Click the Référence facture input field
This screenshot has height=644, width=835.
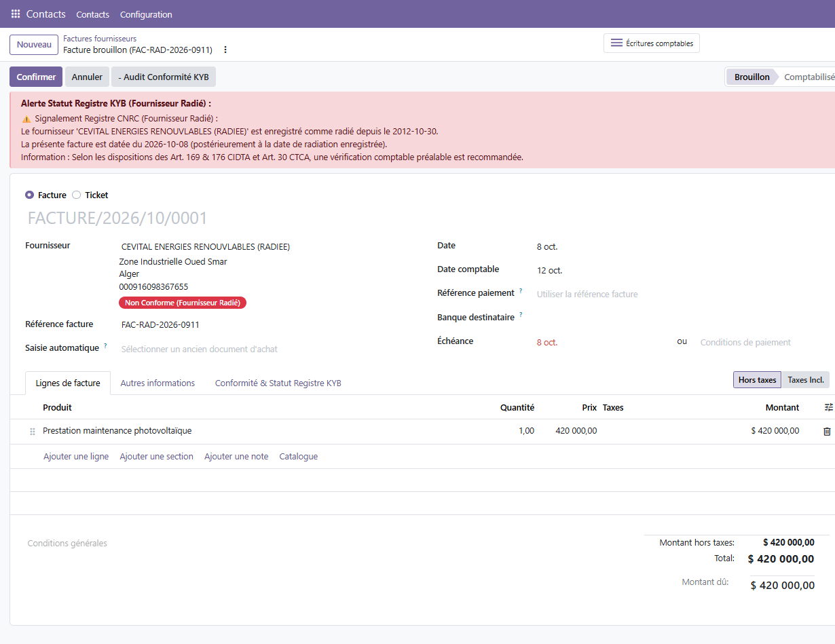[270, 324]
